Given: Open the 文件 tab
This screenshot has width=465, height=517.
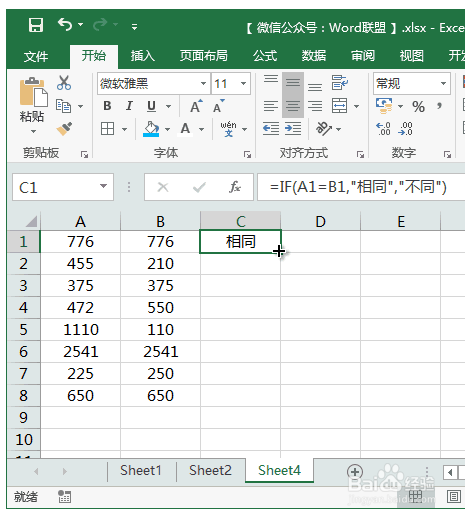Looking at the screenshot, I should [36, 56].
